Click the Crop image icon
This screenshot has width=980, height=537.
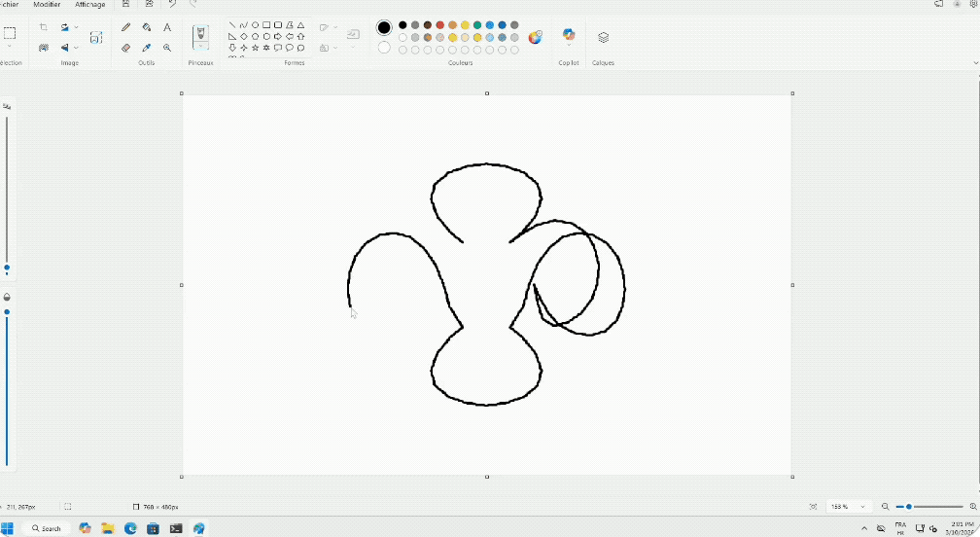[43, 27]
